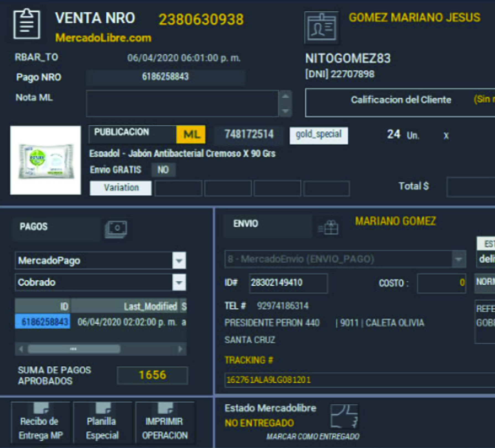
Task: Click the recipient name MARIANO GOMEZ
Action: 395,221
